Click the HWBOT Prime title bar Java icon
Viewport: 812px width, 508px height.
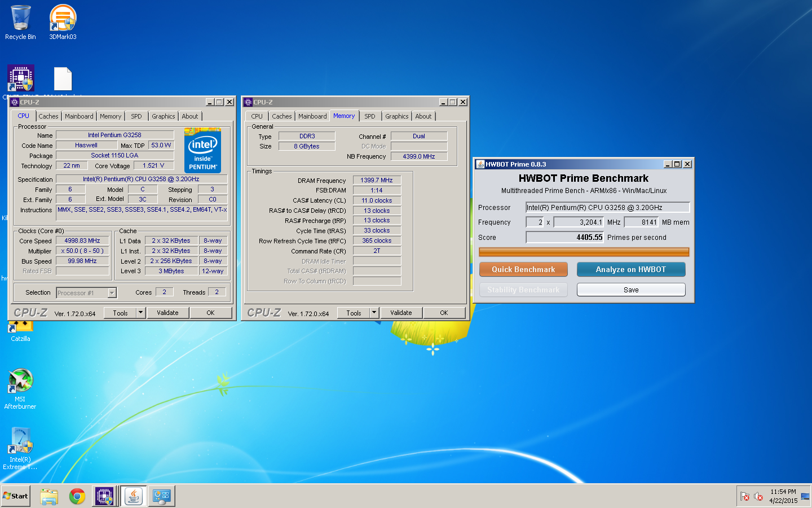(x=480, y=164)
